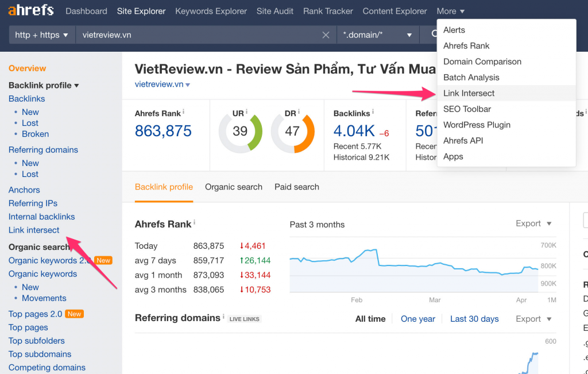
Task: Click the ahrefs logo
Action: 31,10
